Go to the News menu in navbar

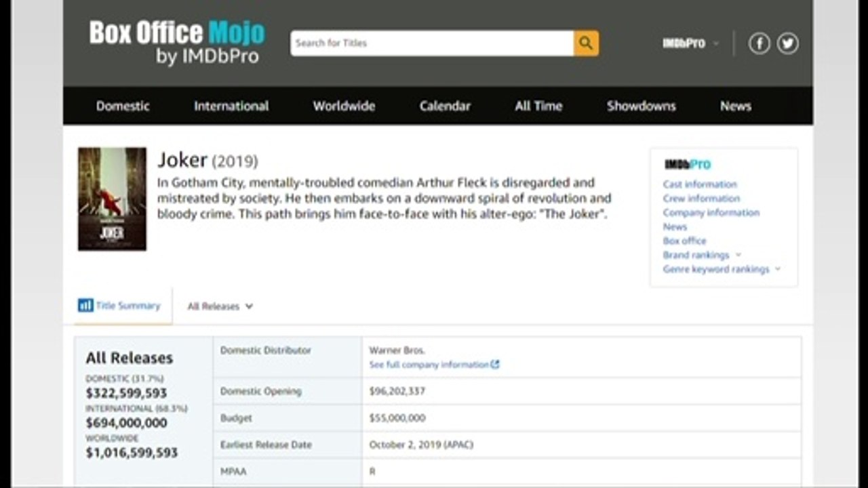[x=736, y=106]
